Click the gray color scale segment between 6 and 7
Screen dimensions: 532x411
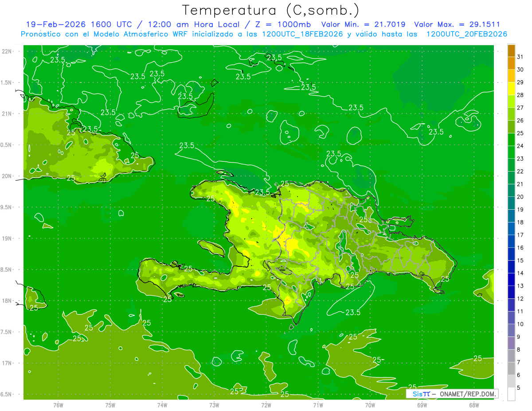pyautogui.click(x=511, y=368)
